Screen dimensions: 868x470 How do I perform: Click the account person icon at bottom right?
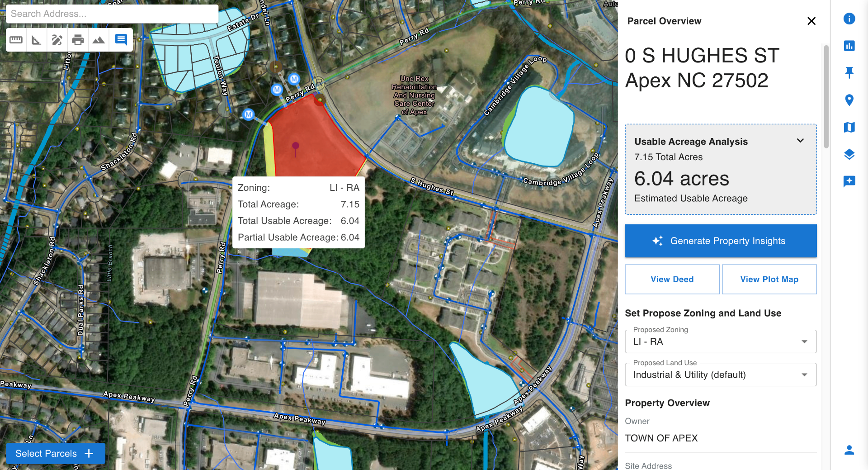pyautogui.click(x=849, y=450)
